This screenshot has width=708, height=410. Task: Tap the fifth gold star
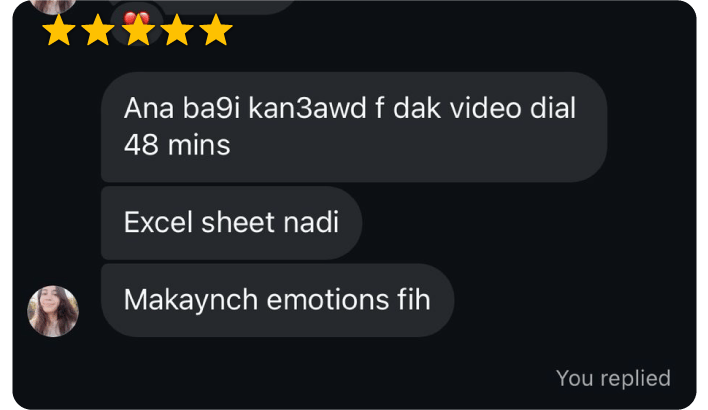pos(216,30)
